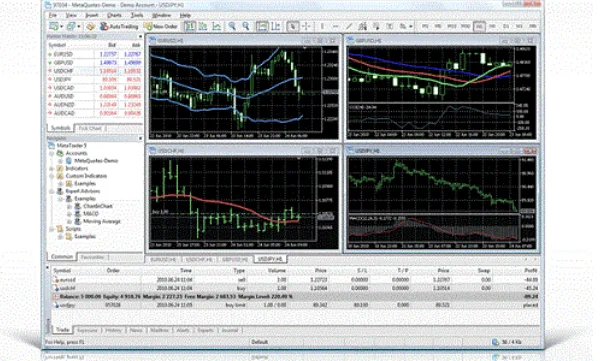Image resolution: width=600 pixels, height=361 pixels.
Task: Collapse the Accounts tree node
Action: (52, 153)
